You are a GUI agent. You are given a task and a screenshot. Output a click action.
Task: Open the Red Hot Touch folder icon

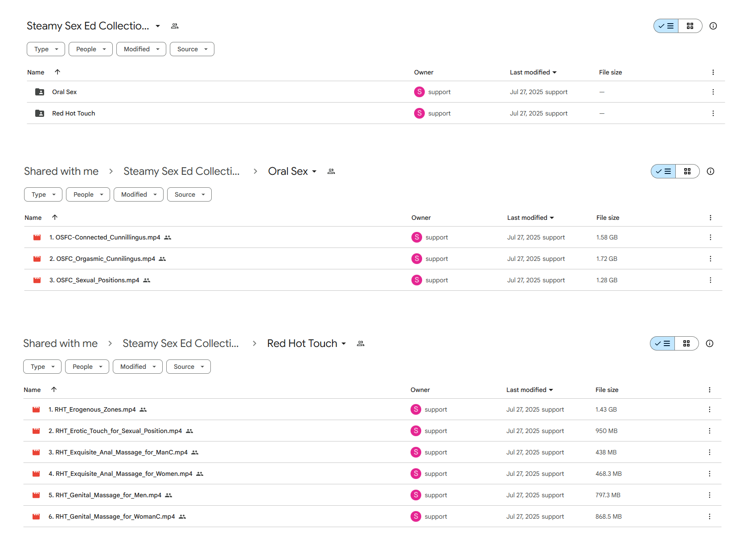coord(40,113)
